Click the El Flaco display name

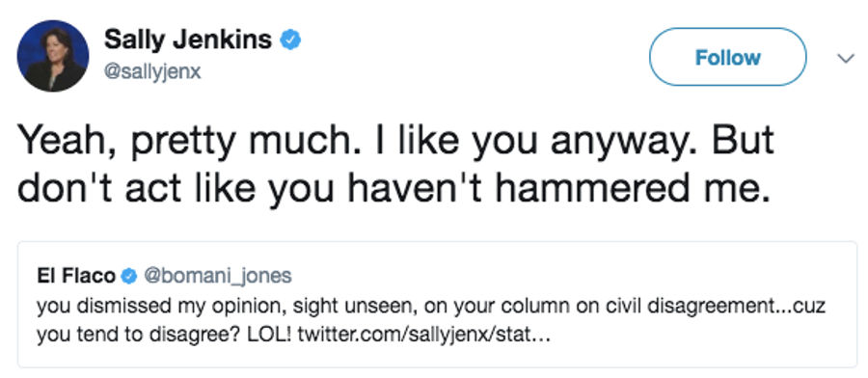[76, 276]
